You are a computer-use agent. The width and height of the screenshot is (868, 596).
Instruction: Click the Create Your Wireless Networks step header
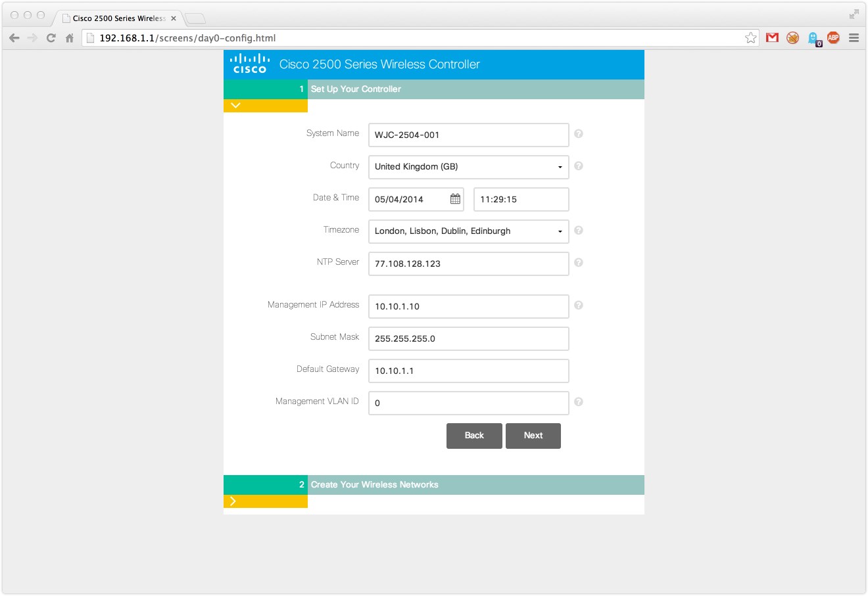click(434, 485)
